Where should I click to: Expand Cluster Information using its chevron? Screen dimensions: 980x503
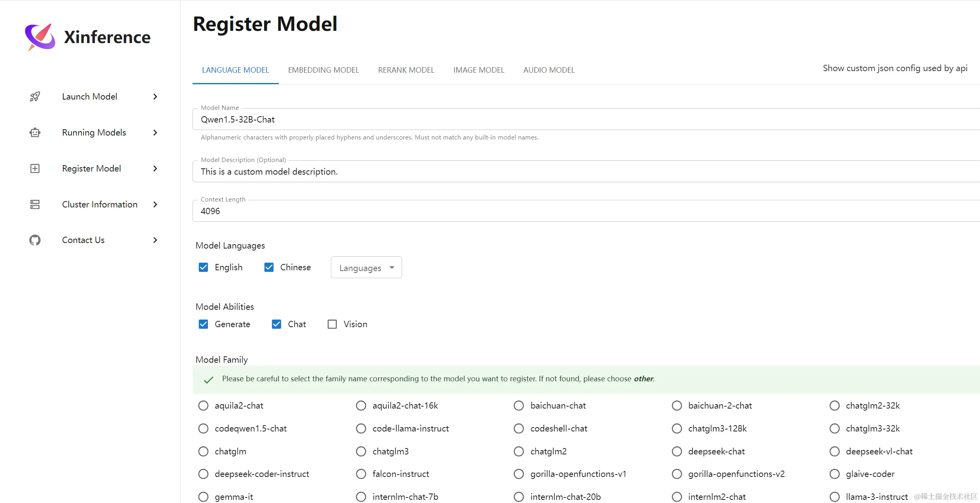[x=155, y=204]
